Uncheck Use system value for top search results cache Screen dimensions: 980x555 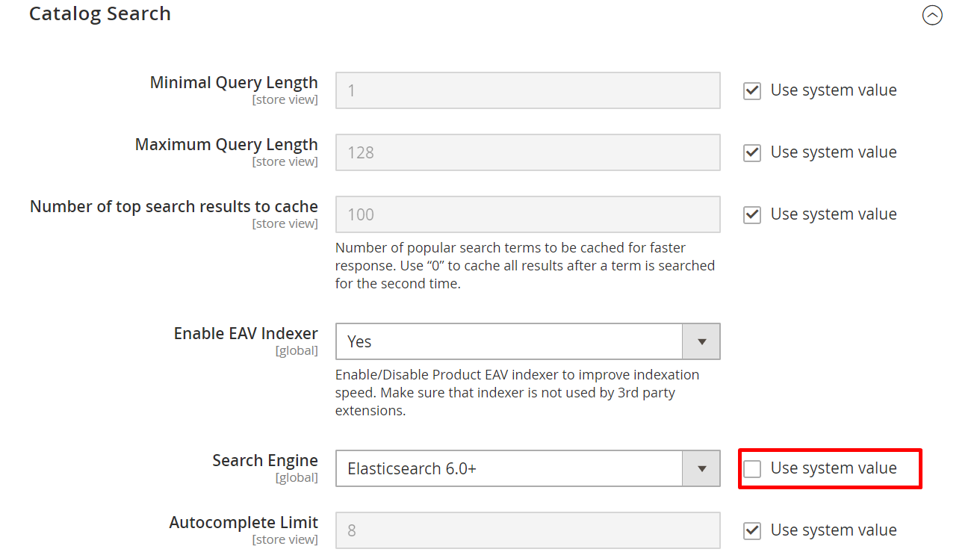[751, 215]
